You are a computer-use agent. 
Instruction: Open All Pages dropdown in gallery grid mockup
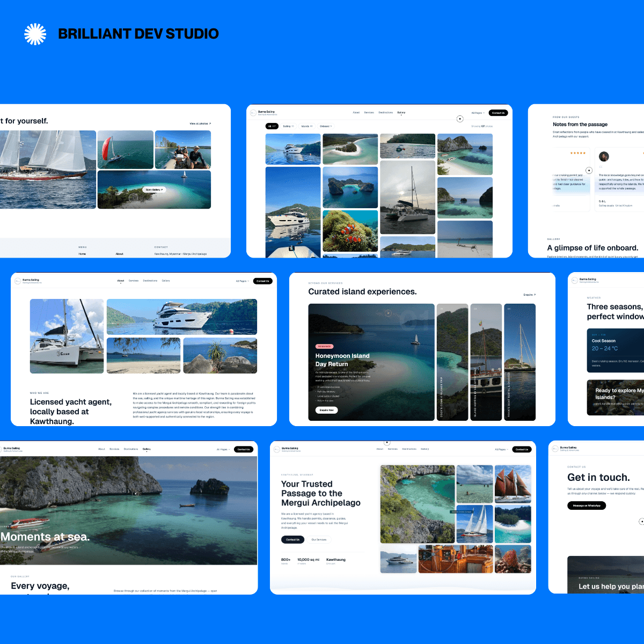[478, 113]
